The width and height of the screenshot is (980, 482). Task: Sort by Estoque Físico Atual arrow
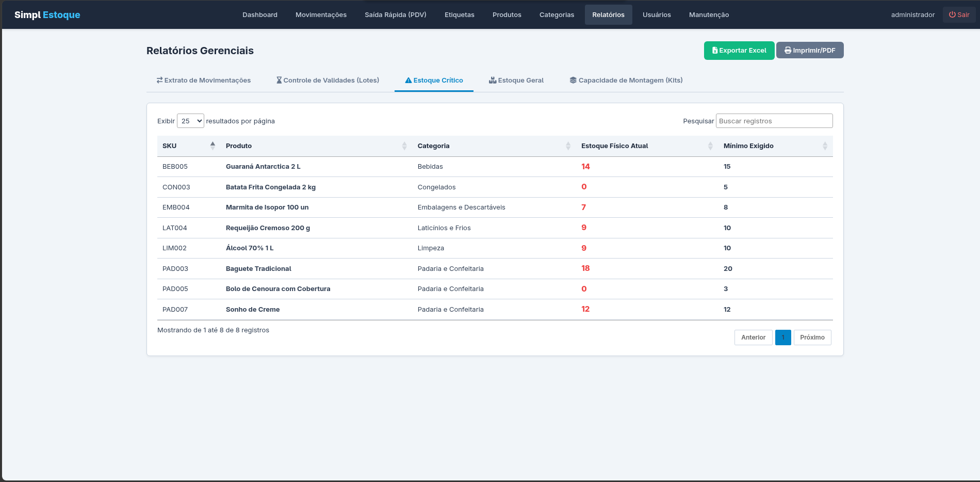(x=710, y=146)
